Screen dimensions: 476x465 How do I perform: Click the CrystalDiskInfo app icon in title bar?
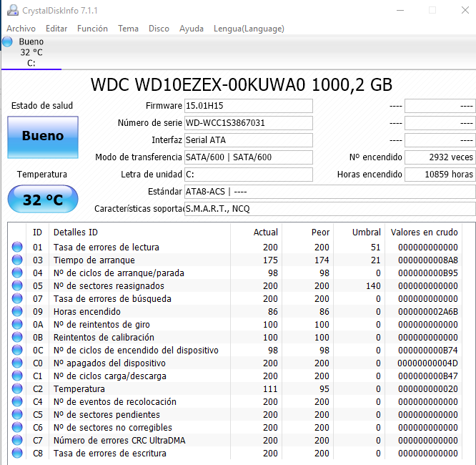point(13,10)
